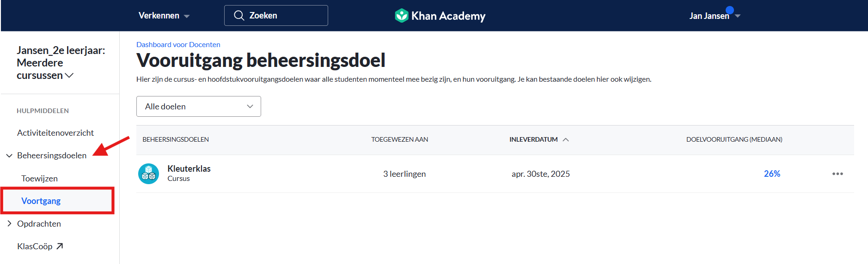The image size is (868, 264).
Task: Open the Jan Jansen account menu
Action: point(715,16)
